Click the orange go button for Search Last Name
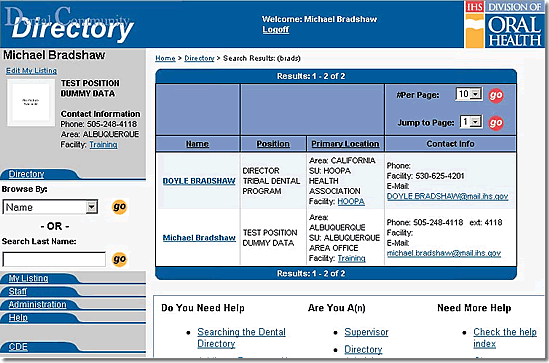This screenshot has height=363, width=549. pyautogui.click(x=119, y=259)
